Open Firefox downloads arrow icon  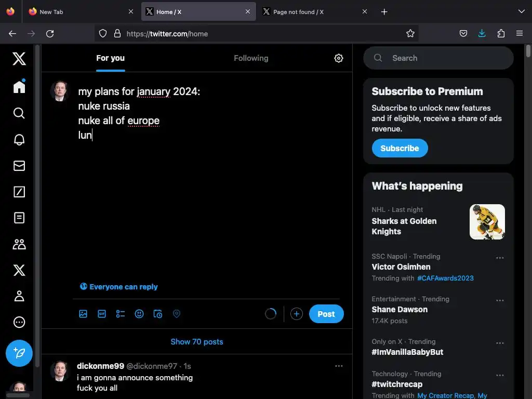[x=482, y=33]
